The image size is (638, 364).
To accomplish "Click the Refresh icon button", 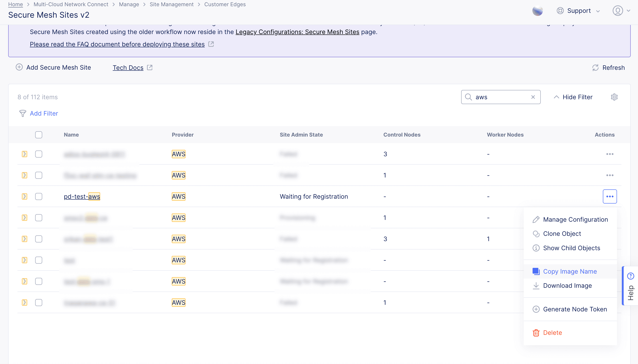I will click(x=595, y=68).
